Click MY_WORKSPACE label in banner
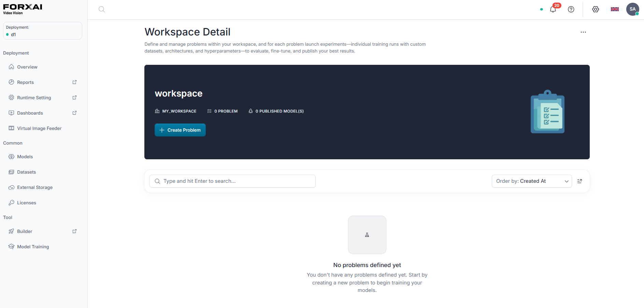Image resolution: width=644 pixels, height=308 pixels. point(179,111)
